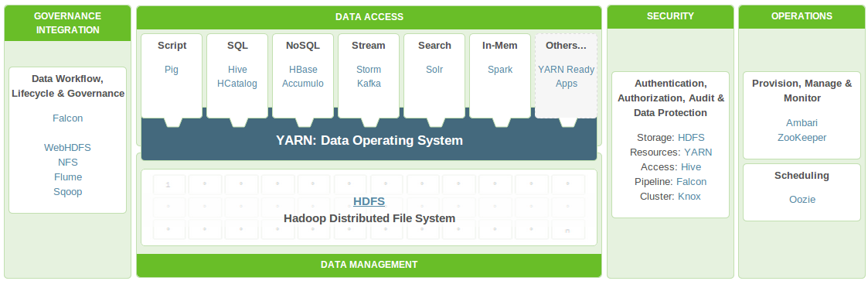
Task: Open the Oozie link under Scheduling
Action: pyautogui.click(x=802, y=200)
